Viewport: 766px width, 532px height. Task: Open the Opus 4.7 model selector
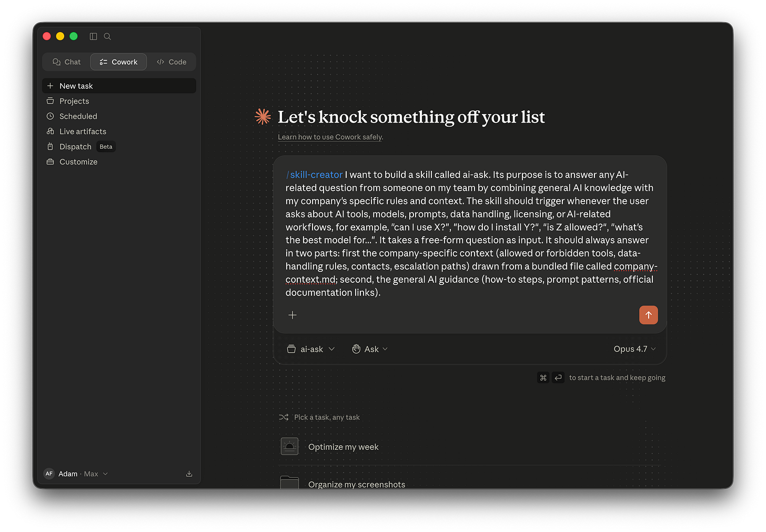634,349
